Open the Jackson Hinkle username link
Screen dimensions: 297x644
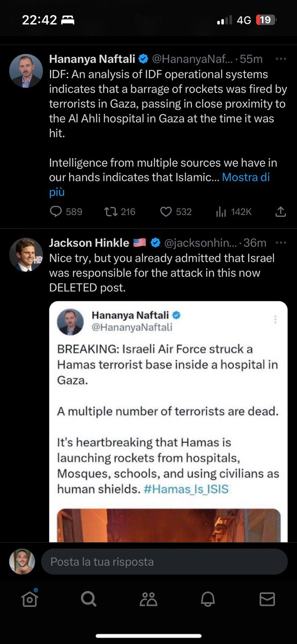[x=89, y=243]
